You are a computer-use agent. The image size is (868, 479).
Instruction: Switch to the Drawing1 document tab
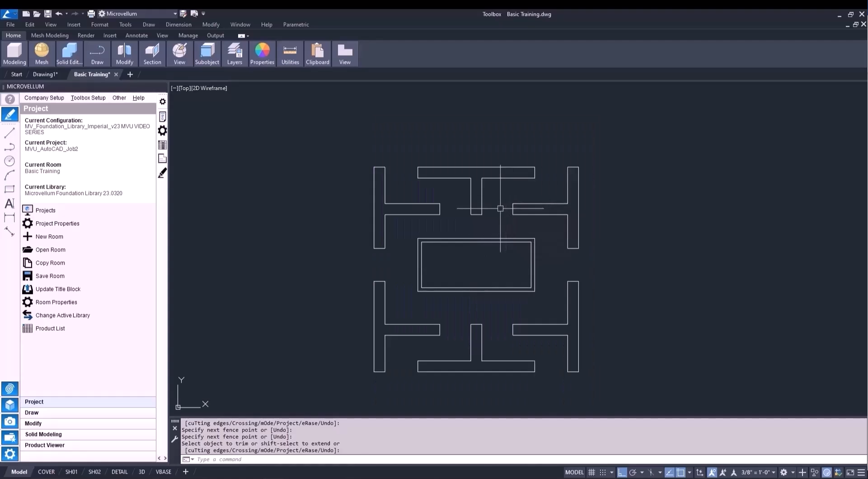pyautogui.click(x=45, y=74)
